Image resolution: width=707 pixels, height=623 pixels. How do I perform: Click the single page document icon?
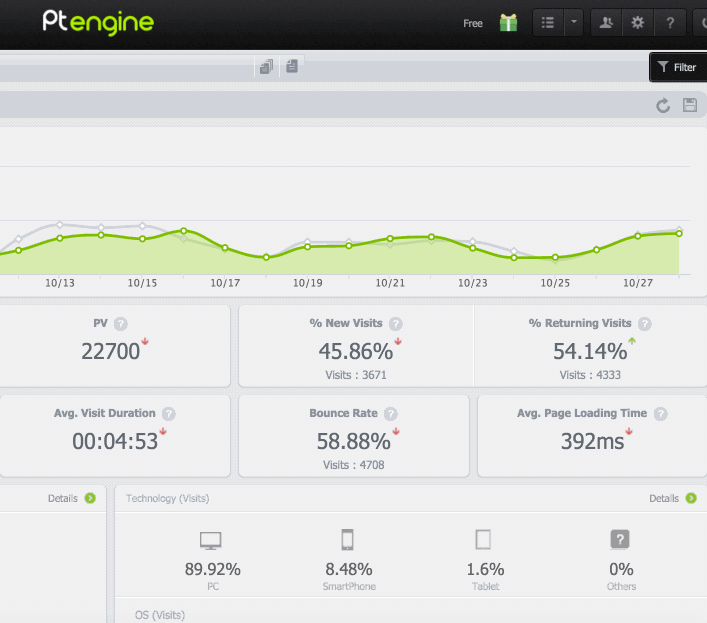point(292,67)
